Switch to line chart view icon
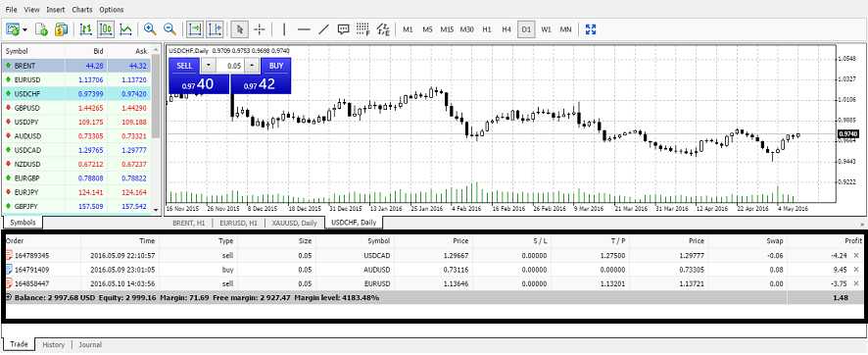 point(125,29)
